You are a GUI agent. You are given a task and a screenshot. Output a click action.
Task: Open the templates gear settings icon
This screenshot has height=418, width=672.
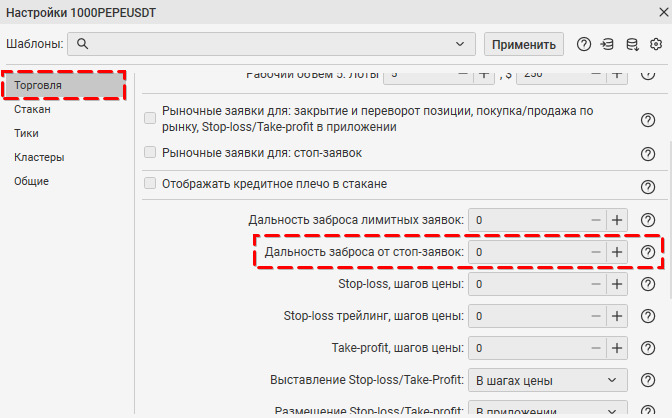pyautogui.click(x=656, y=44)
